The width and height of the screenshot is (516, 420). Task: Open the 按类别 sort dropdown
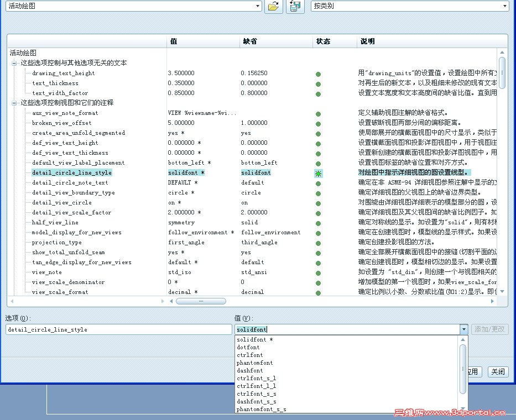(505, 6)
